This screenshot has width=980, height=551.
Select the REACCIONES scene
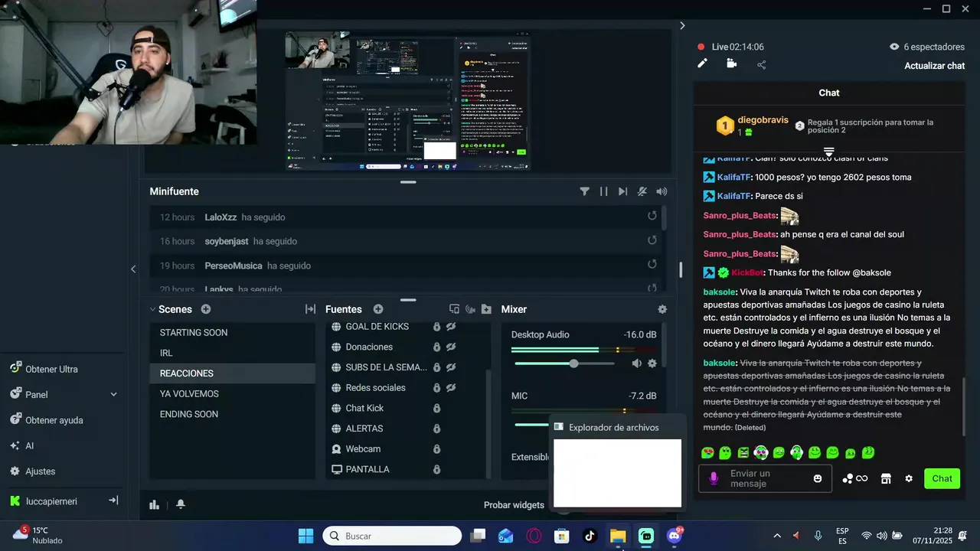(x=232, y=373)
